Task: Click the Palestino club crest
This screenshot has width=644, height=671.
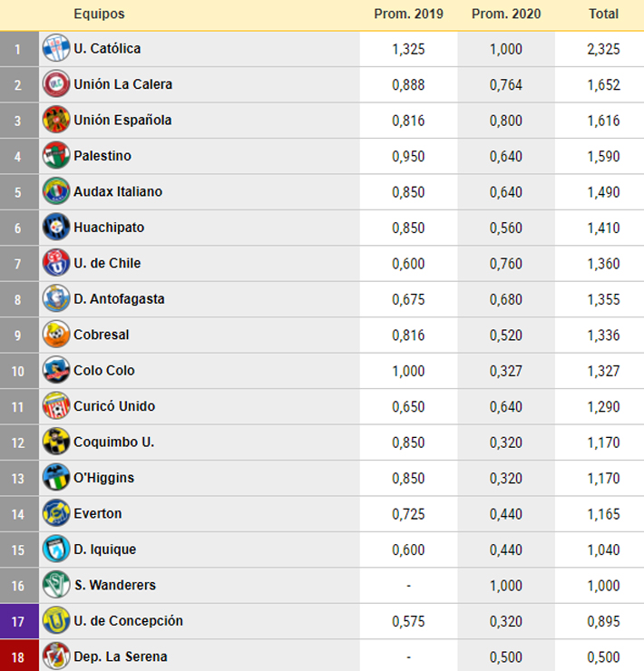Action: 56,156
